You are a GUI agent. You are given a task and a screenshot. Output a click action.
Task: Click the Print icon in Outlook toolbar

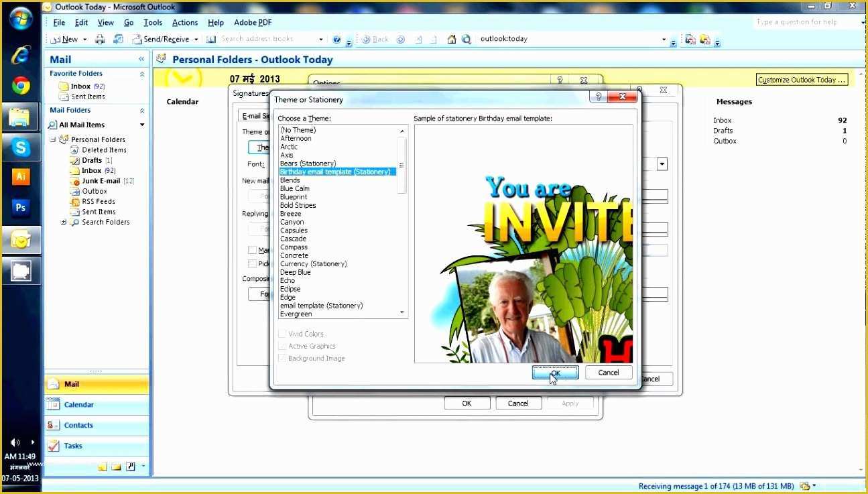point(100,39)
